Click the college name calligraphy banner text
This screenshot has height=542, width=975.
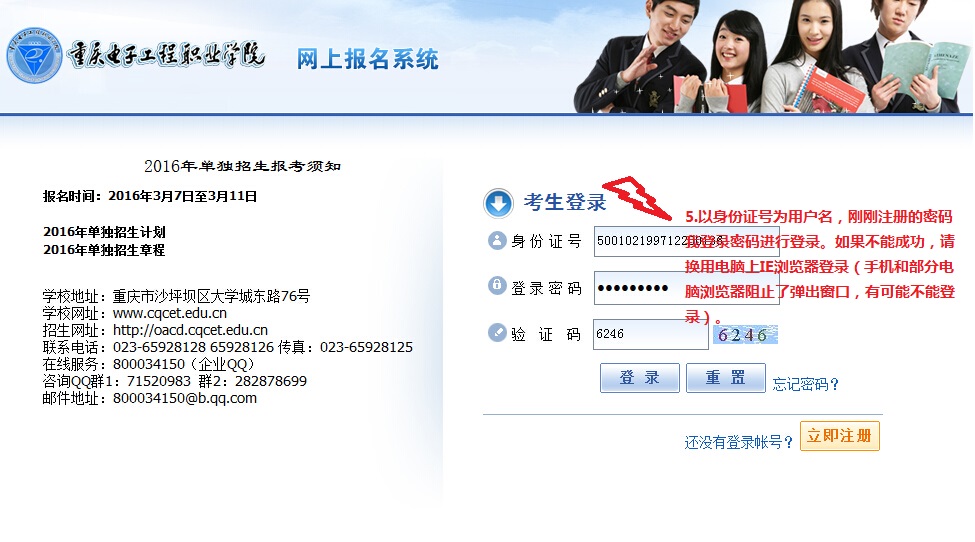(x=166, y=55)
